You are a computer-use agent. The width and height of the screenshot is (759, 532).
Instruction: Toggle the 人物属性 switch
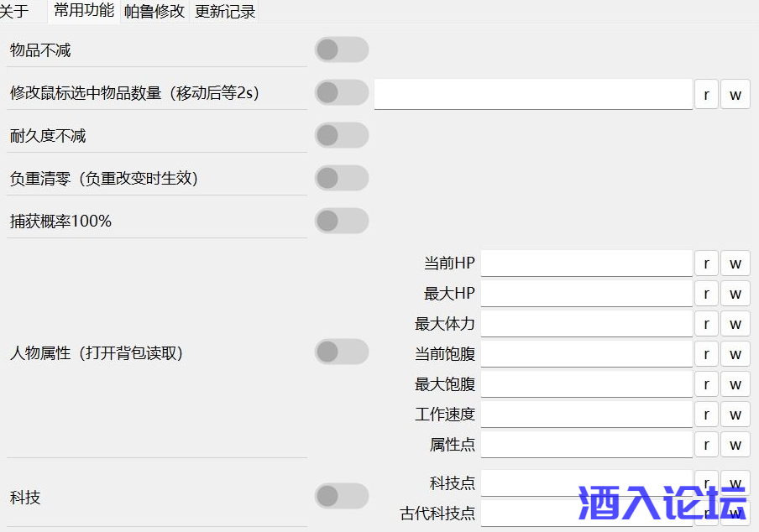(x=342, y=352)
